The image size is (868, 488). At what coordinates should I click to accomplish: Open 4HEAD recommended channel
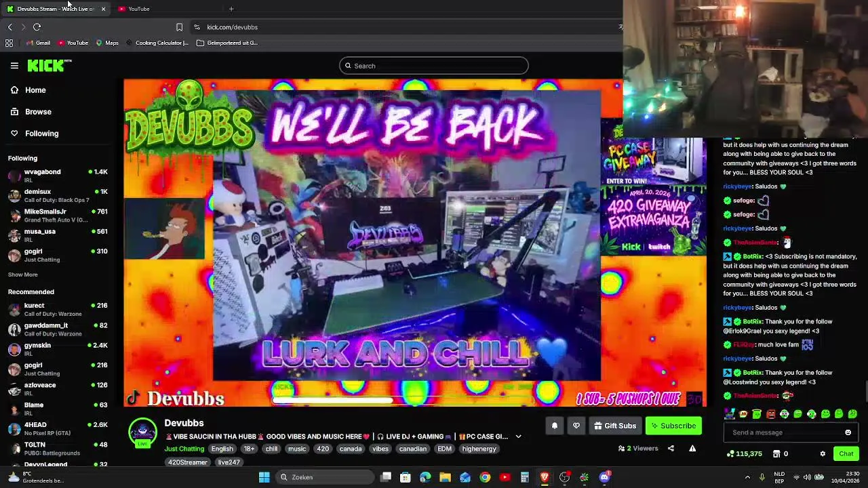coord(58,428)
